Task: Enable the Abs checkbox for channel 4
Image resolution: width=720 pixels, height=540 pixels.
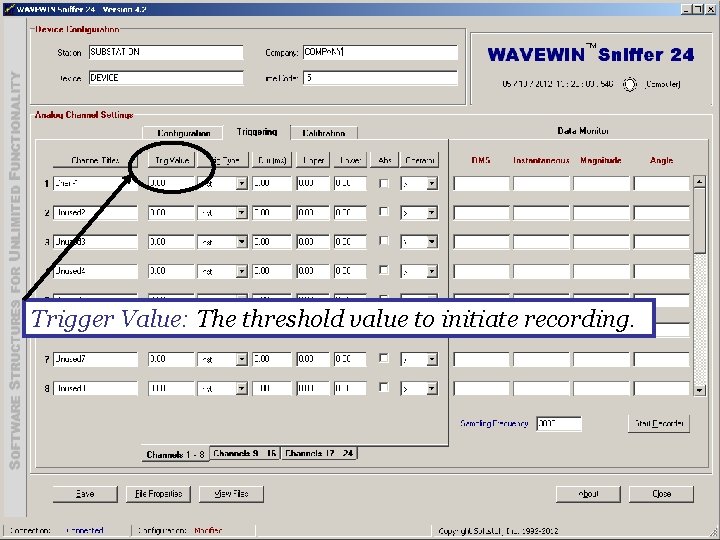Action: click(x=383, y=270)
